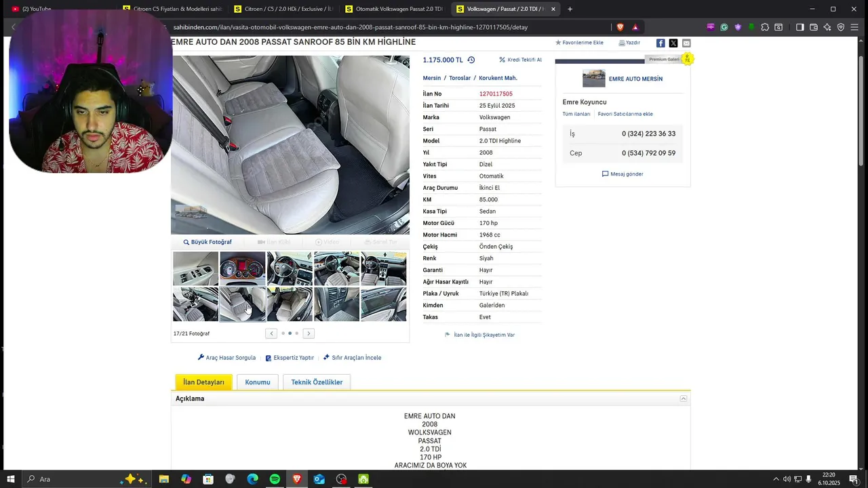Screen dimensions: 868x488
Task: Click Kredi Teklifi Al link
Action: click(520, 60)
